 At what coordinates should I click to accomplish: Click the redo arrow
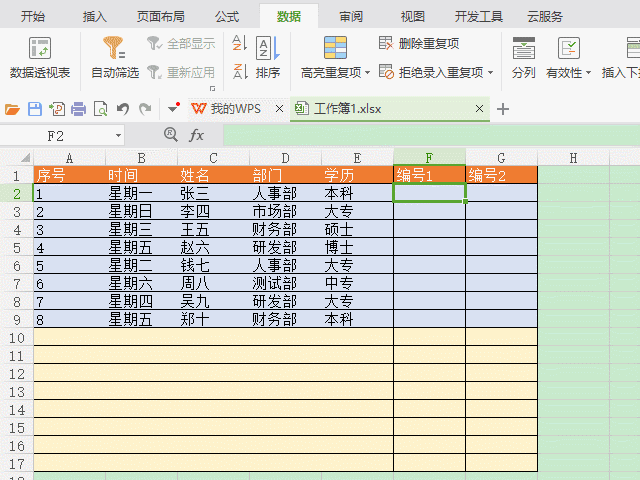pyautogui.click(x=145, y=109)
